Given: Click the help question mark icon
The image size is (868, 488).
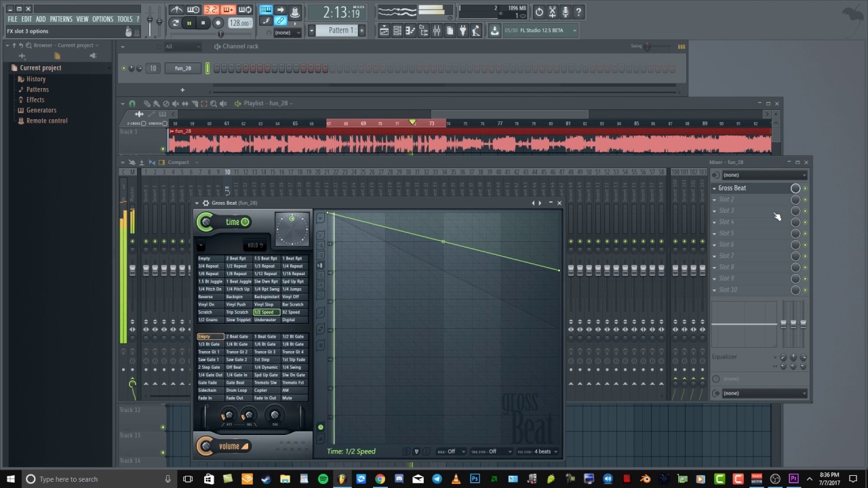Looking at the screenshot, I should [578, 12].
